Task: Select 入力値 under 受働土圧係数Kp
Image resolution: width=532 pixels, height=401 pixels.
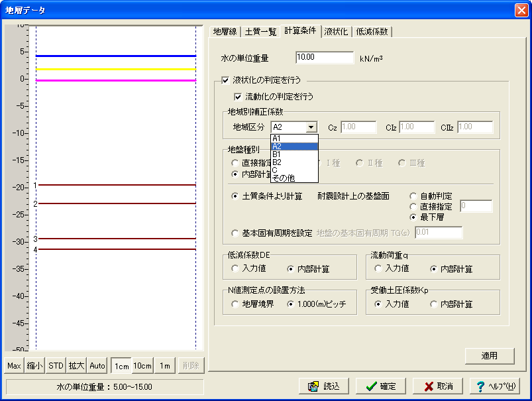Action: [378, 304]
